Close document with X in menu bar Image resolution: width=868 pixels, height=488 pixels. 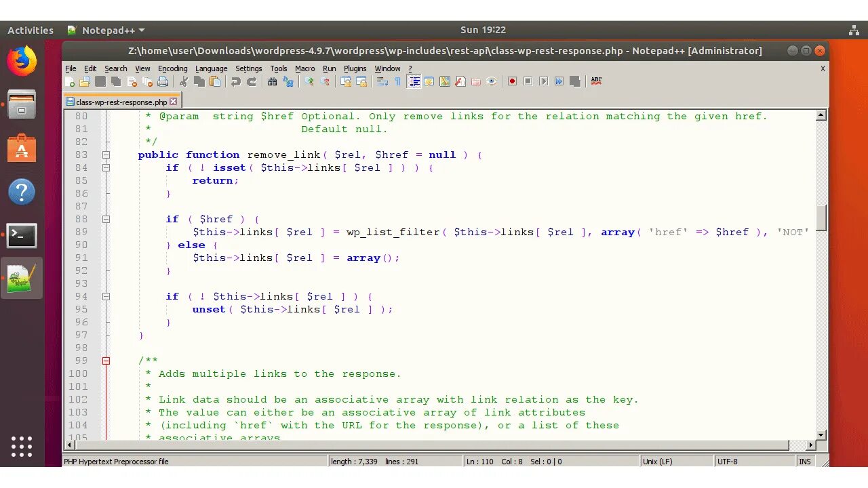click(x=823, y=68)
